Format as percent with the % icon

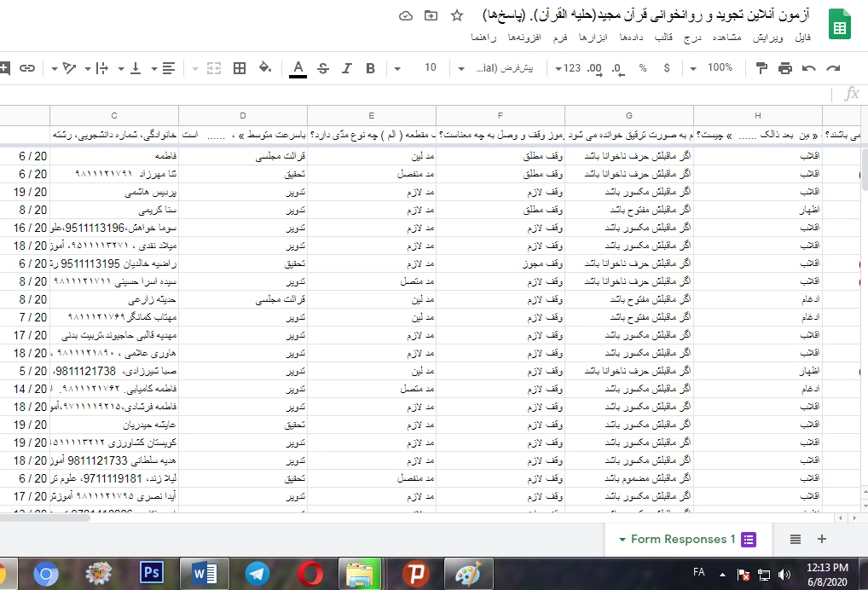(642, 68)
